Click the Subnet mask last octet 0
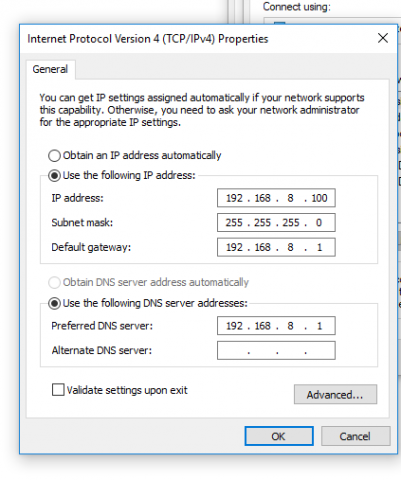Image resolution: width=401 pixels, height=480 pixels. click(319, 223)
